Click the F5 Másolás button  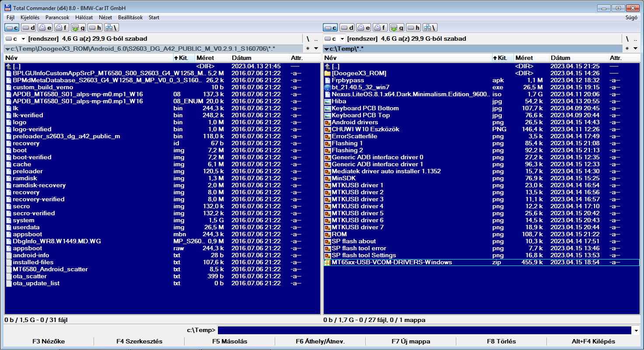coord(230,341)
